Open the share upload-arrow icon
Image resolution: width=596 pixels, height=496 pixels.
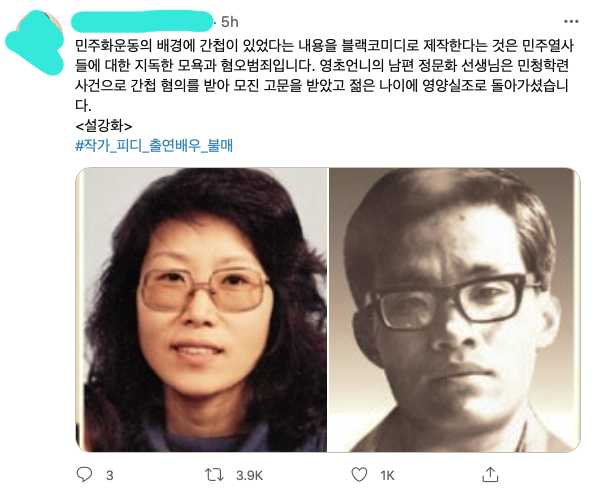(490, 474)
